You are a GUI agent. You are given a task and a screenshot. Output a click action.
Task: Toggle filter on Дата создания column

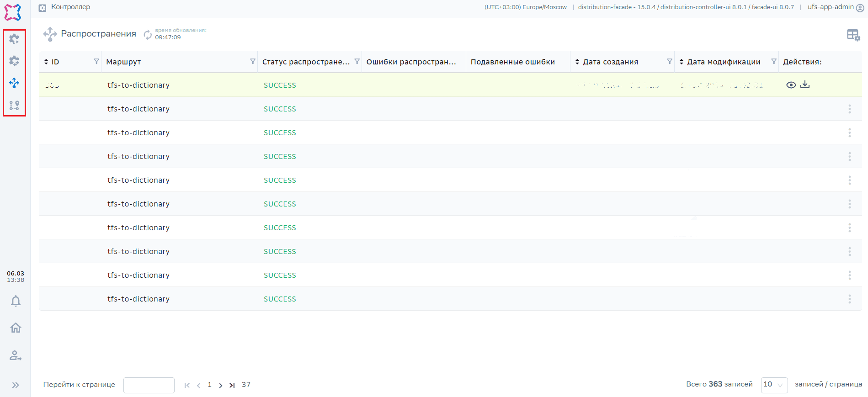tap(669, 62)
